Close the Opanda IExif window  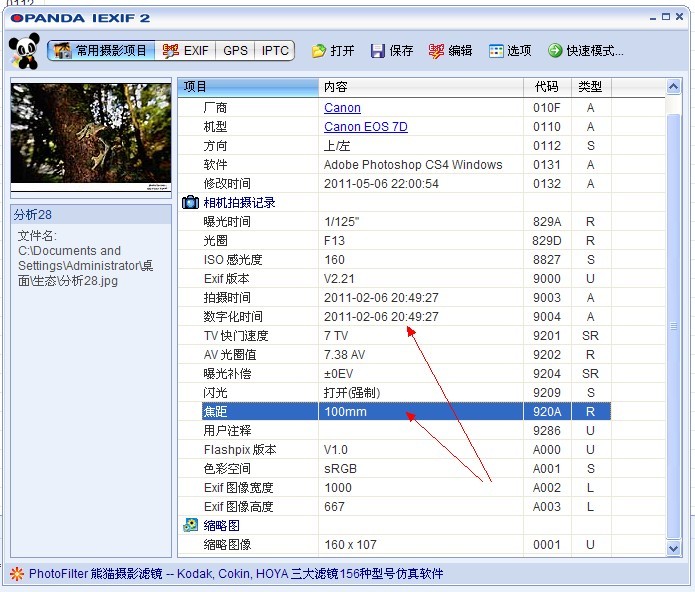coord(679,17)
